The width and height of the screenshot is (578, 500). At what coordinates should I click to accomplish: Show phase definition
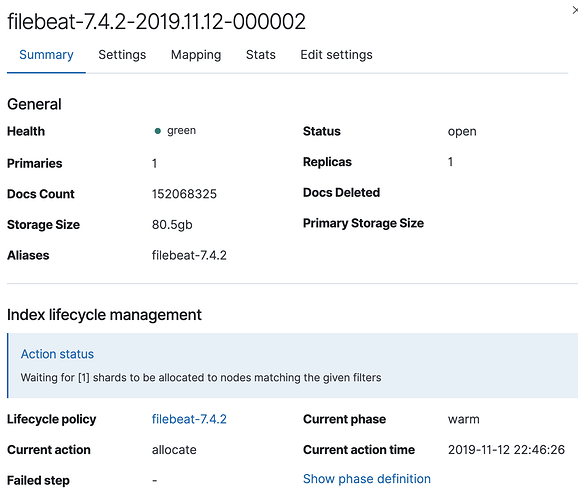click(367, 479)
